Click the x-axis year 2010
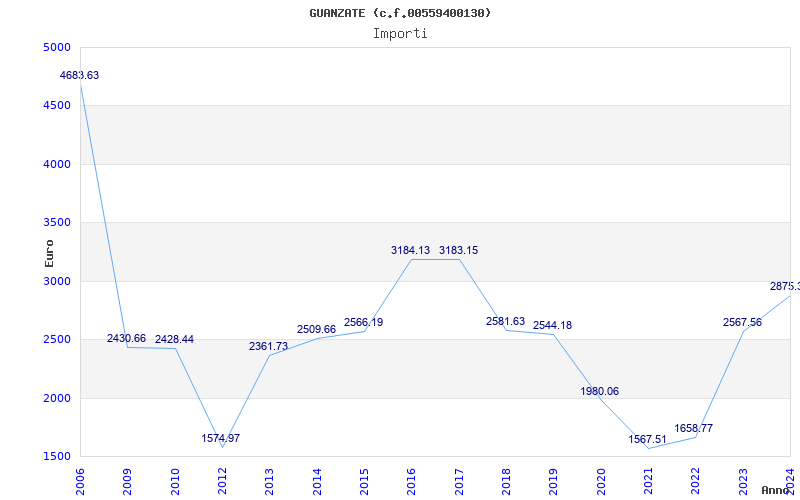800x500 pixels. pos(175,482)
